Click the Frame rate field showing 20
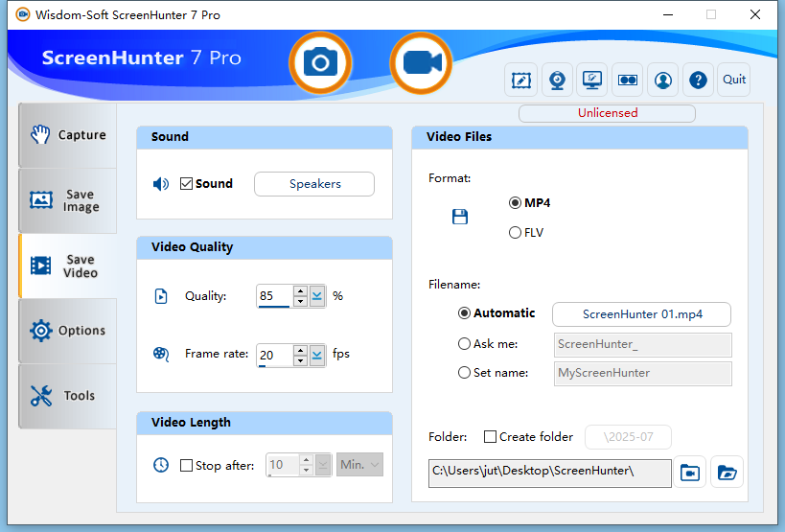 (274, 356)
